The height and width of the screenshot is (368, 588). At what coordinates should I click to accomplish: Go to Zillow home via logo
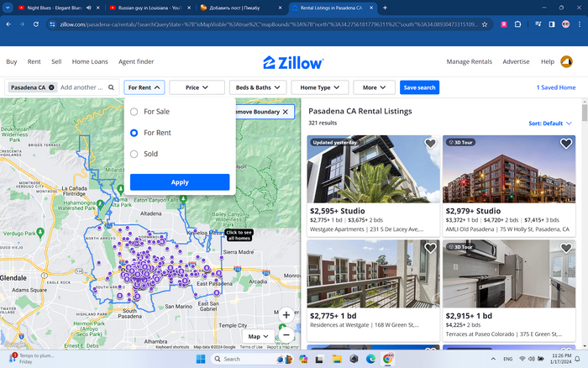(293, 63)
